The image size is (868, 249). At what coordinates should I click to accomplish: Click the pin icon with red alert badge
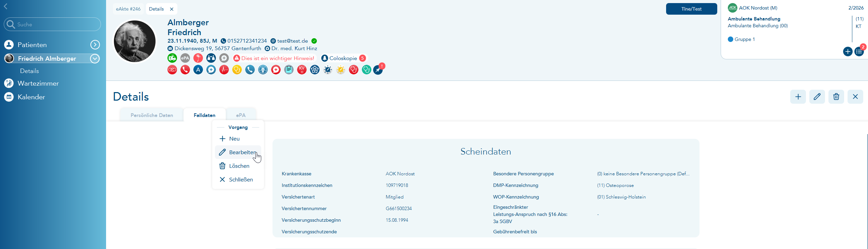(x=378, y=70)
